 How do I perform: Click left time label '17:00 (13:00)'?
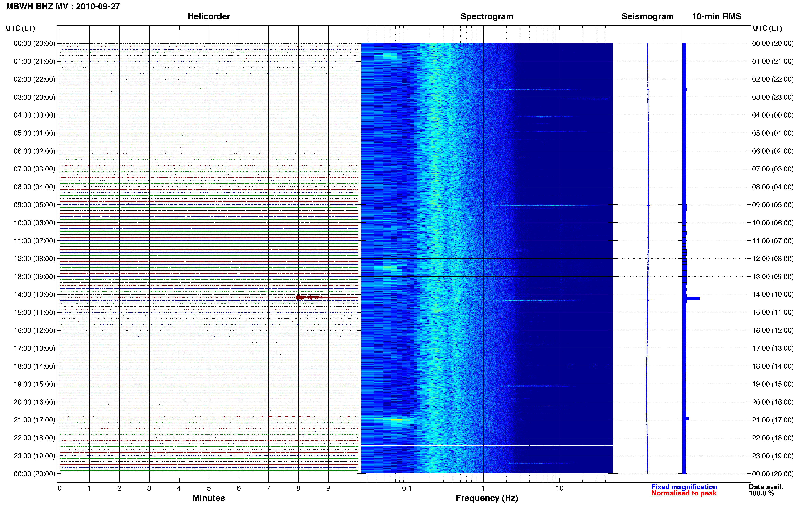[34, 348]
